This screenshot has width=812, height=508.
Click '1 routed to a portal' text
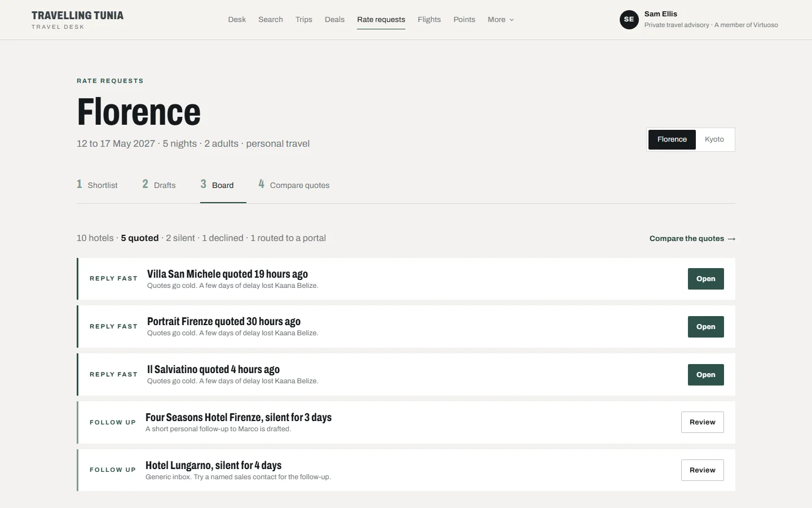[288, 238]
